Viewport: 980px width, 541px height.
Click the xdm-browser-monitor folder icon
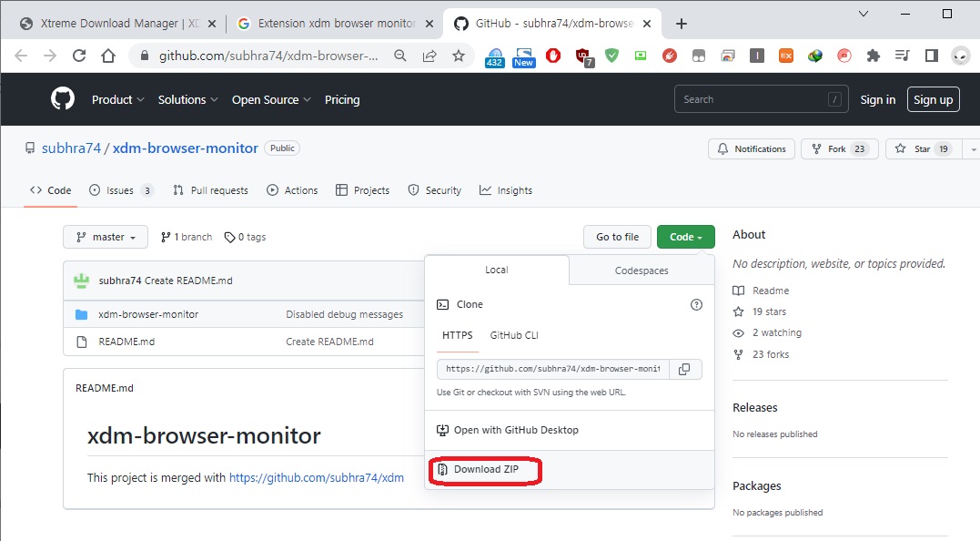(x=81, y=314)
